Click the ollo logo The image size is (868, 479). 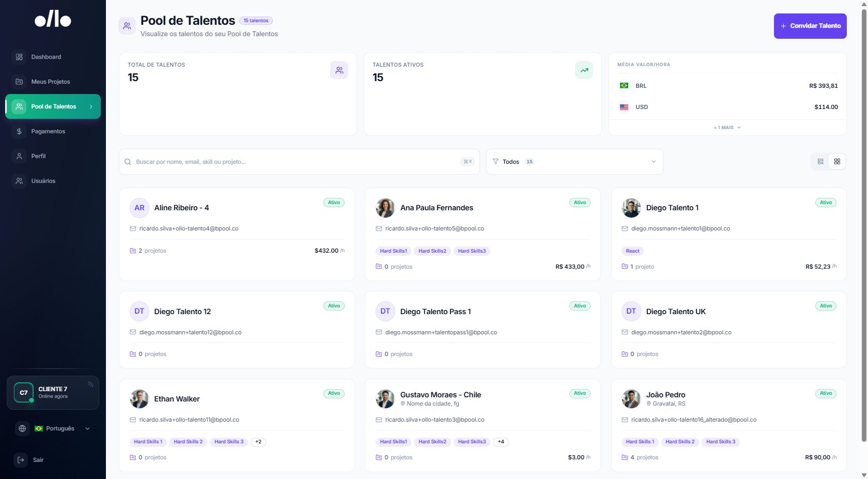click(x=53, y=19)
